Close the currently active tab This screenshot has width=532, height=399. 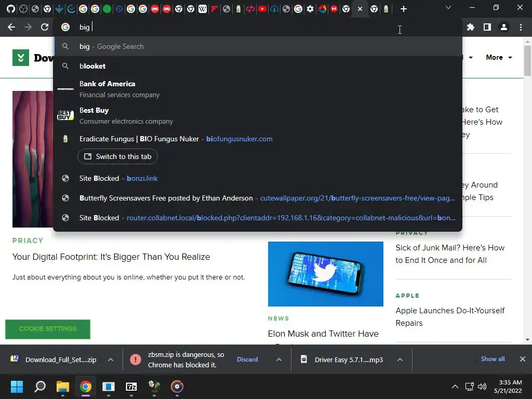click(360, 9)
